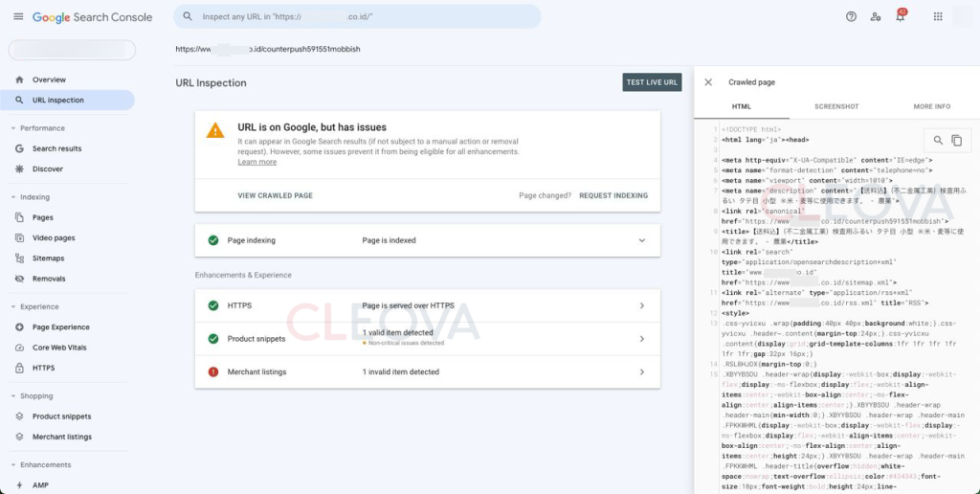Click the orange warning triangle icon
The height and width of the screenshot is (494, 980).
215,130
